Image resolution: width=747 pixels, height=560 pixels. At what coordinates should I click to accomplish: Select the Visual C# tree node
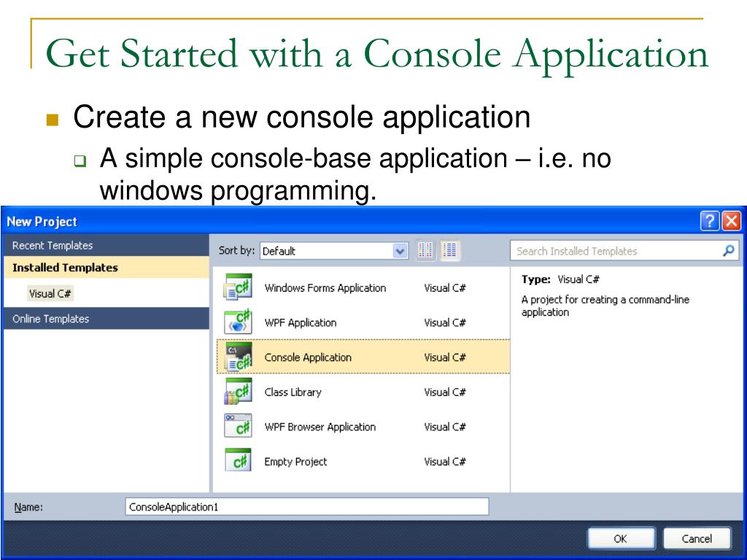50,293
